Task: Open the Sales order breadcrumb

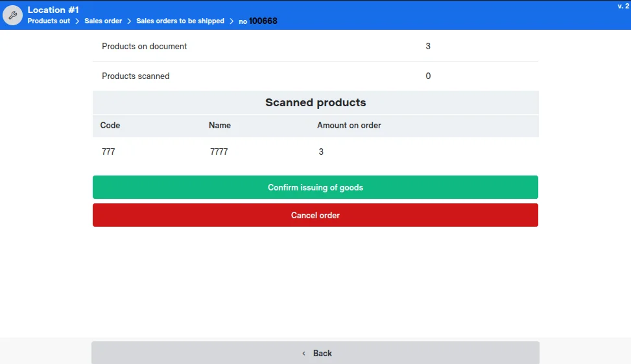Action: (x=103, y=21)
